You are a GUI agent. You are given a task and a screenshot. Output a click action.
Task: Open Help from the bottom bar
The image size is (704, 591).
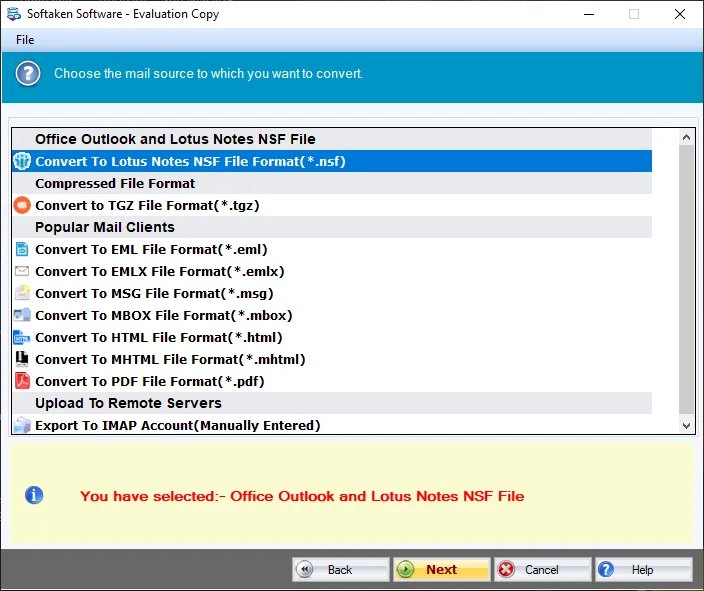[643, 569]
